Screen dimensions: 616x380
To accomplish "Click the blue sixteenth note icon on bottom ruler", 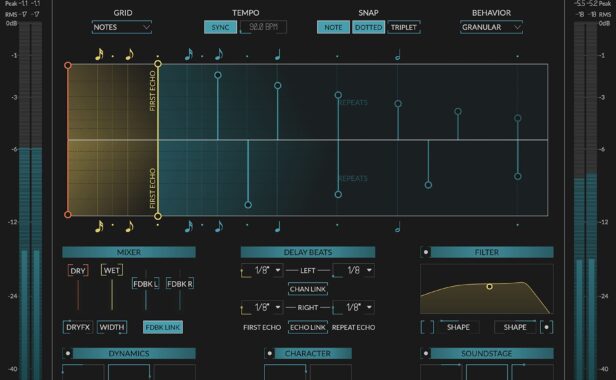I will tap(189, 226).
